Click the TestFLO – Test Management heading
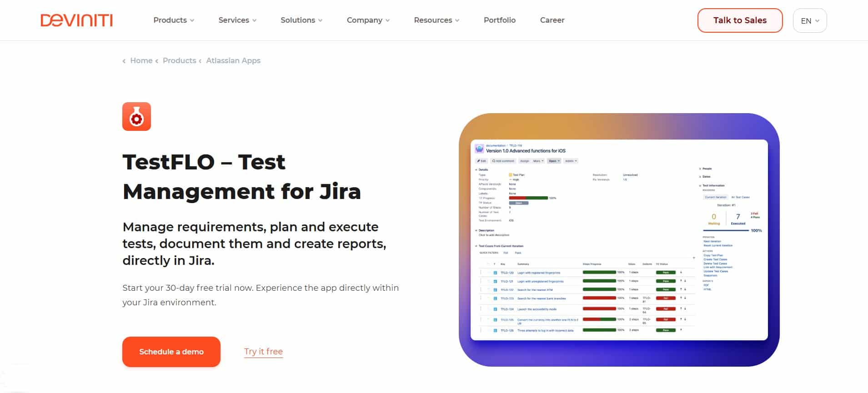The width and height of the screenshot is (868, 393). point(241,177)
